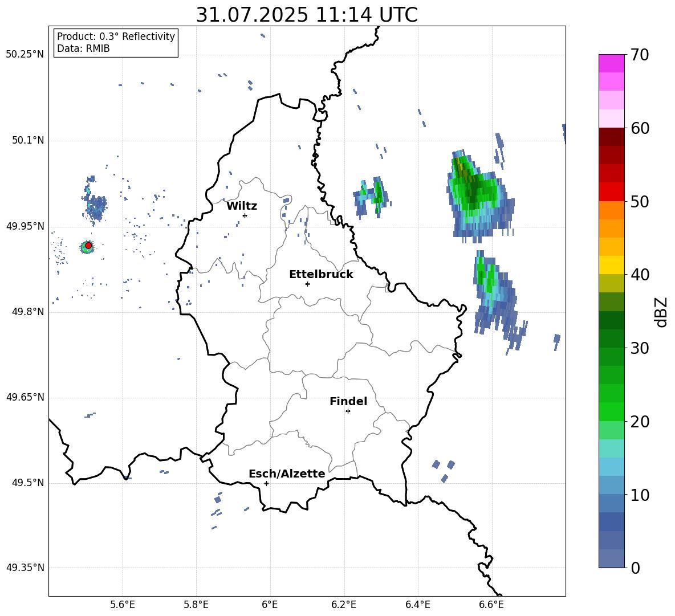Click the yellow colorbar segment above 40
Screen dimensions: 675x616
(x=612, y=265)
